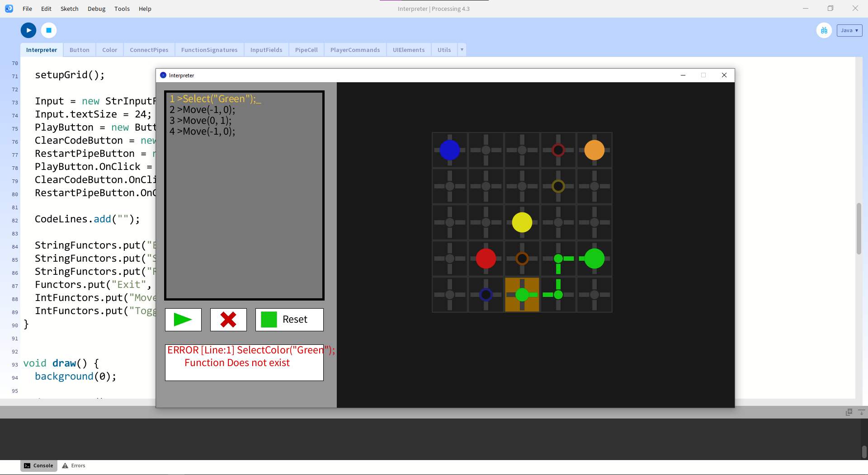Collapse the console panel icon

click(x=861, y=412)
